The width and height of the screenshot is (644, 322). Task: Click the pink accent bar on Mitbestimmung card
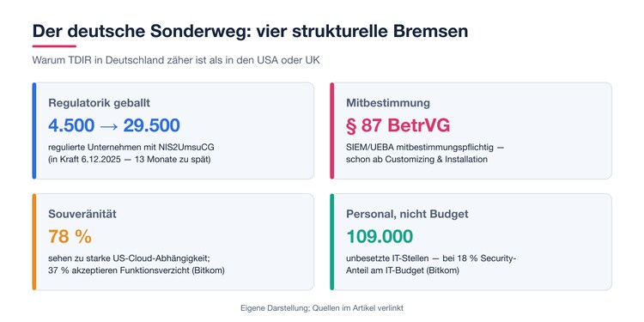tap(331, 131)
